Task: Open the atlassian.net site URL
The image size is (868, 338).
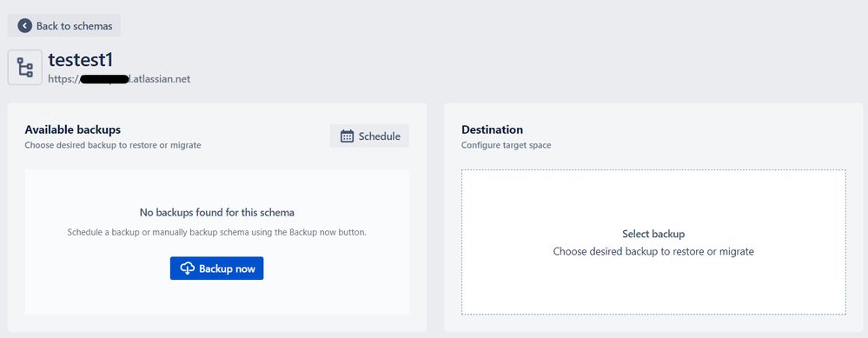Action: 119,79
